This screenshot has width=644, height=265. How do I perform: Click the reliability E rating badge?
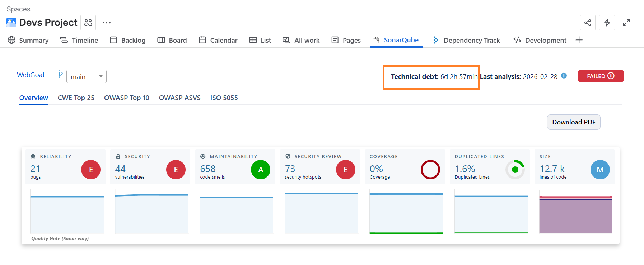[x=91, y=170]
